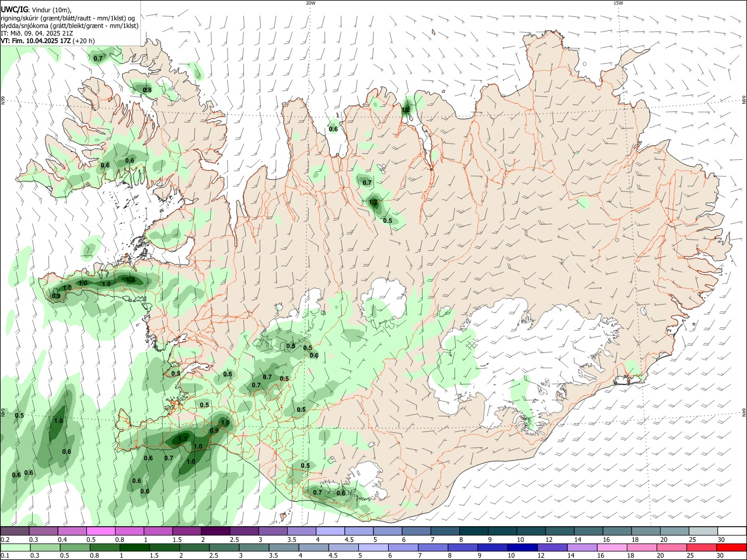Click the deep navy blue rain swatch at 10

(x=522, y=547)
